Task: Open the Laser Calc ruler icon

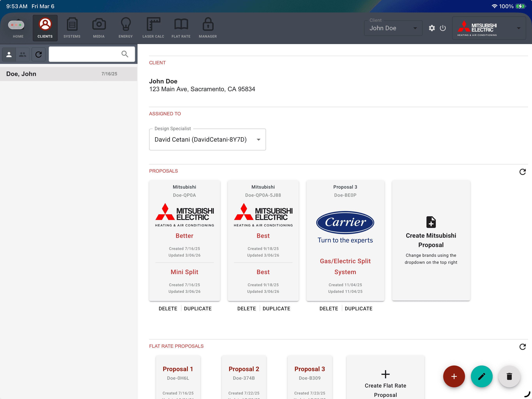Action: (153, 24)
